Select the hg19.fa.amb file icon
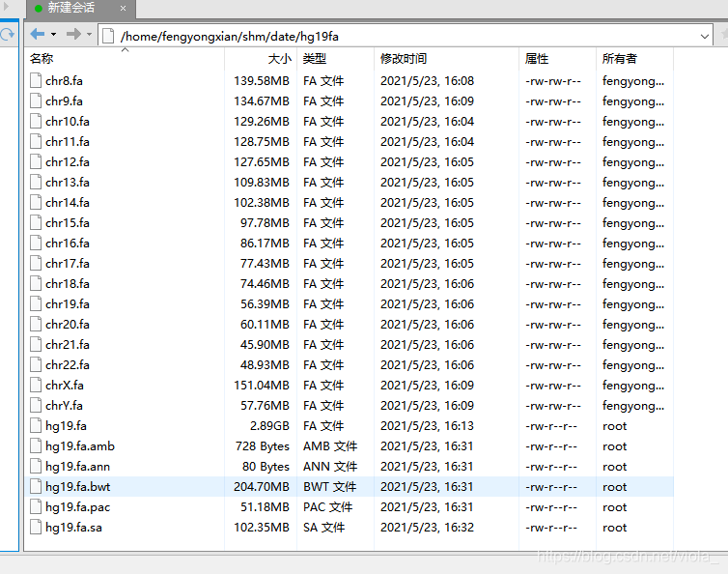 coord(36,445)
